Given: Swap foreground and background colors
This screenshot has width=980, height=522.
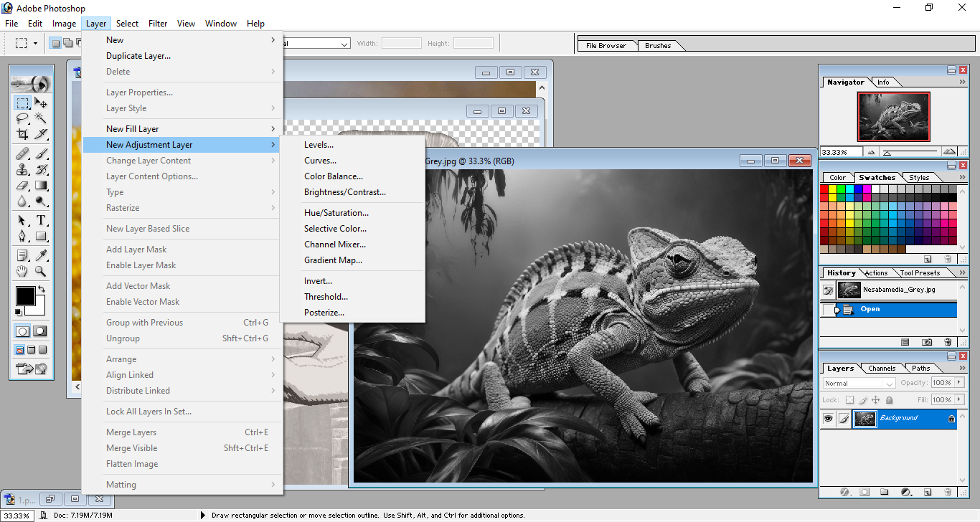Looking at the screenshot, I should click(x=41, y=290).
